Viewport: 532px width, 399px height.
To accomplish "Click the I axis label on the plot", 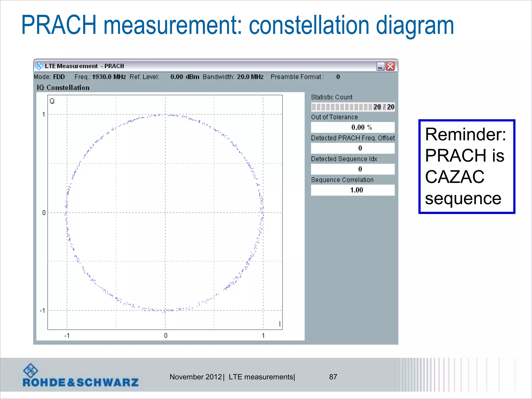I will (x=280, y=324).
